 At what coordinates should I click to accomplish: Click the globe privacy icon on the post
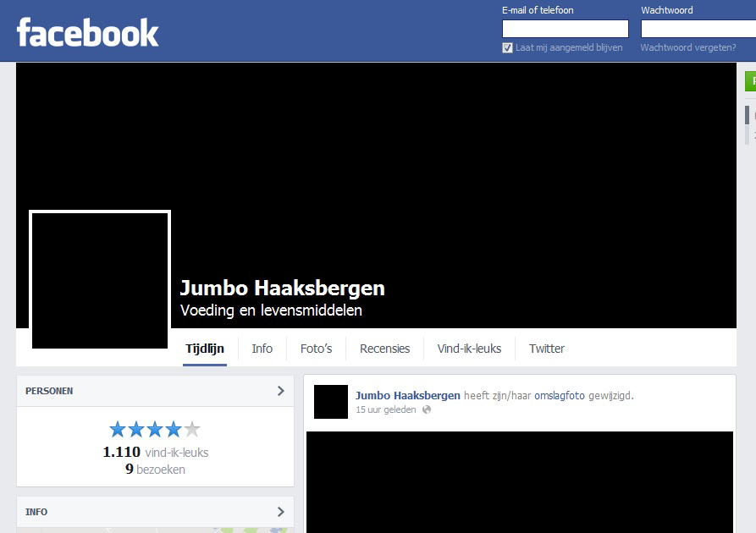point(427,409)
